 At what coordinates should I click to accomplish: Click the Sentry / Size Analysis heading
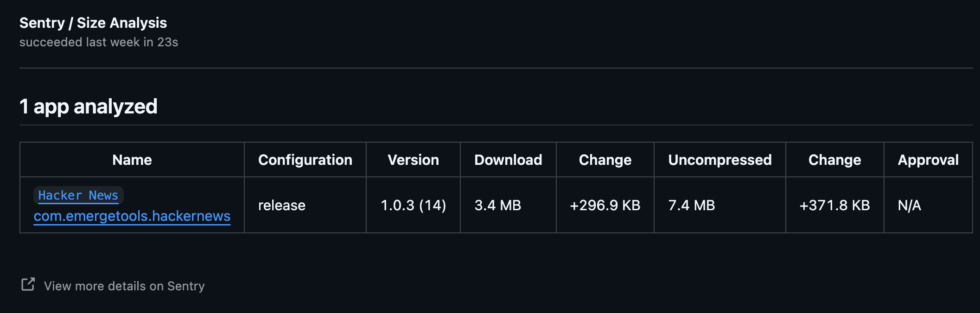93,23
